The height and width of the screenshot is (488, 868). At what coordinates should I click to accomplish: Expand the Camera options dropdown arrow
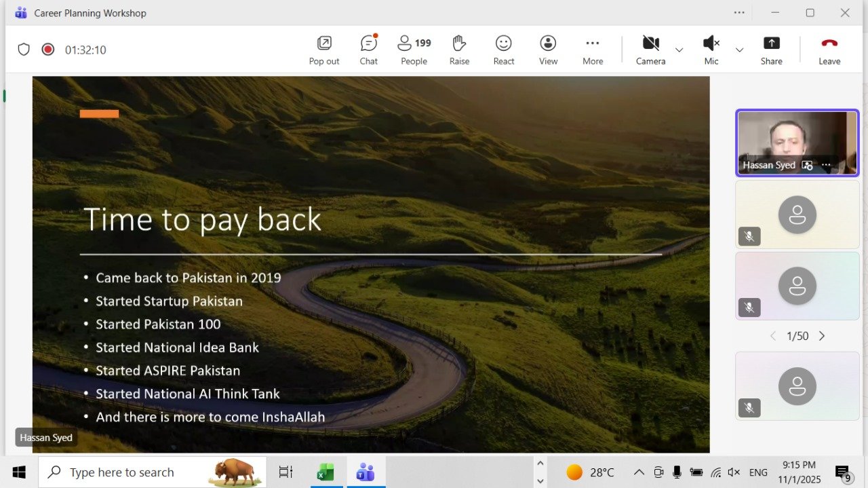tap(679, 50)
